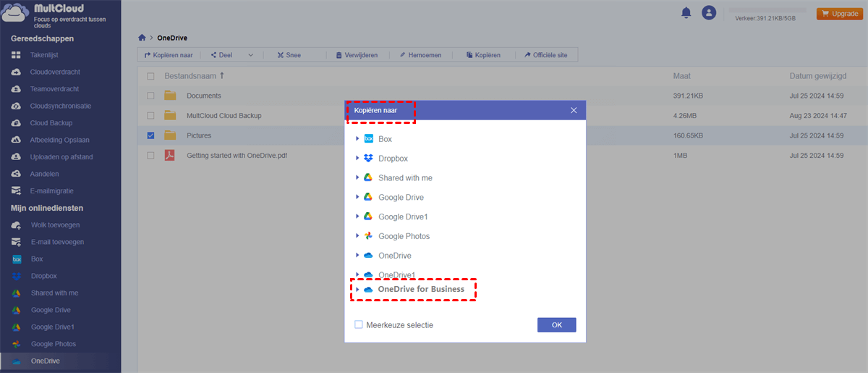Expand the Google Drive tree node
This screenshot has height=373, width=868.
(357, 197)
